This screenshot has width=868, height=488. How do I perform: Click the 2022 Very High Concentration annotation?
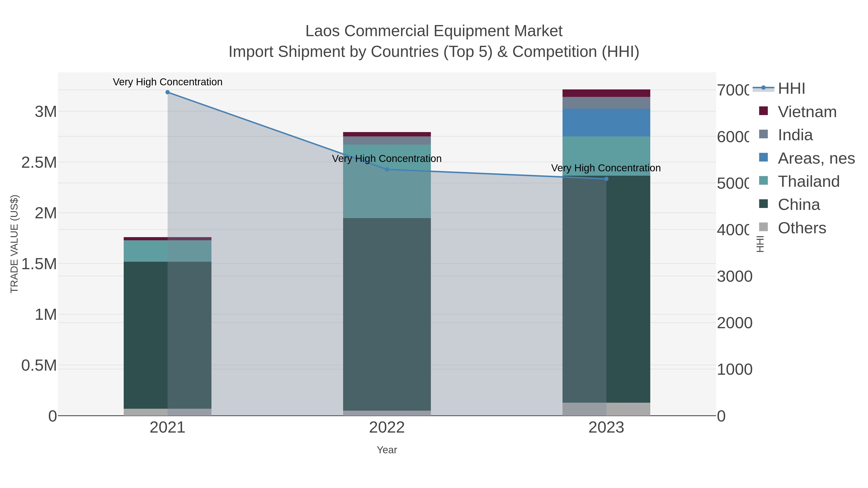tap(387, 158)
